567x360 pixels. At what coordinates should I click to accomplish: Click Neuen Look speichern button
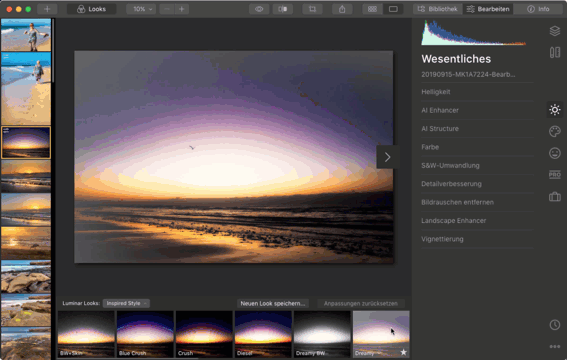[273, 303]
